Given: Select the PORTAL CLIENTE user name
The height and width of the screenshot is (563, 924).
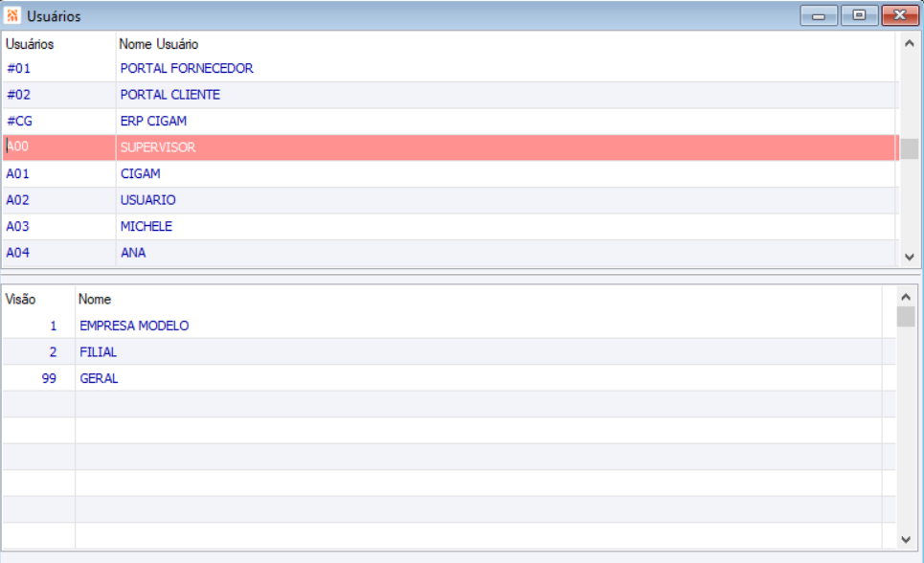Looking at the screenshot, I should 170,95.
